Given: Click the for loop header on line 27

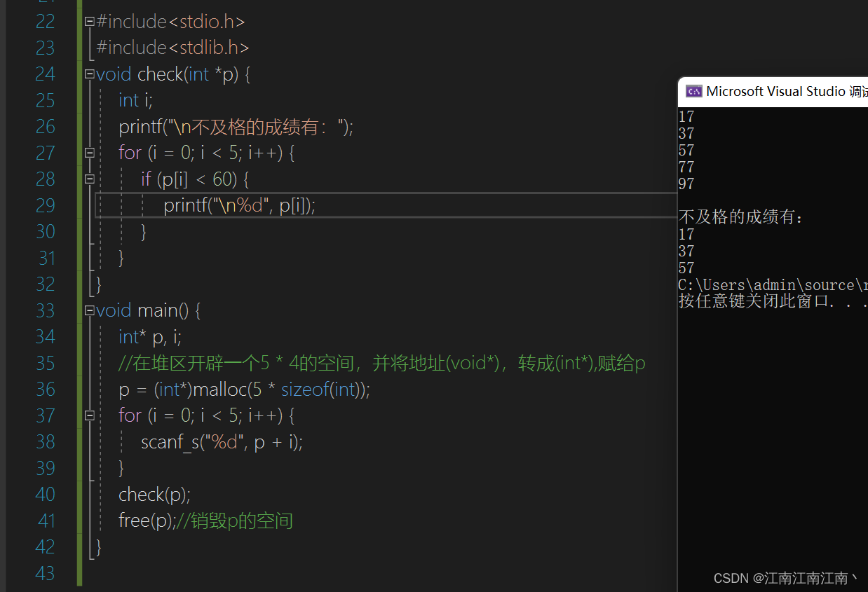Looking at the screenshot, I should click(207, 153).
